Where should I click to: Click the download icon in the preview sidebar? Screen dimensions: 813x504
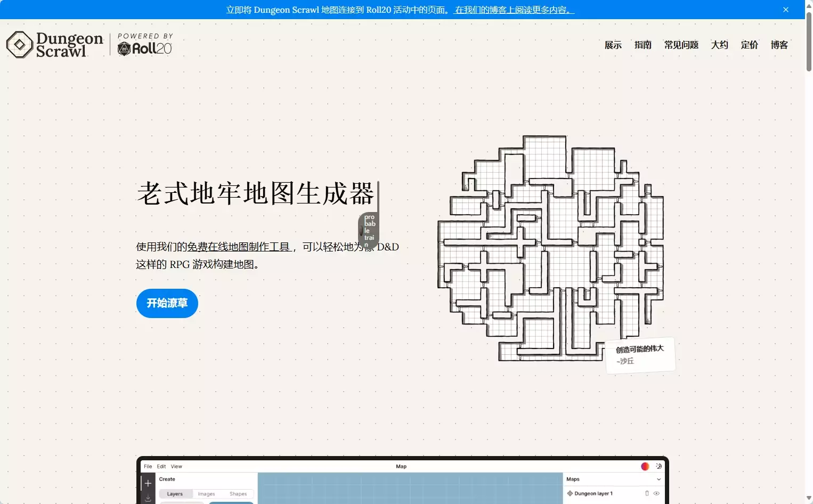[x=148, y=498]
